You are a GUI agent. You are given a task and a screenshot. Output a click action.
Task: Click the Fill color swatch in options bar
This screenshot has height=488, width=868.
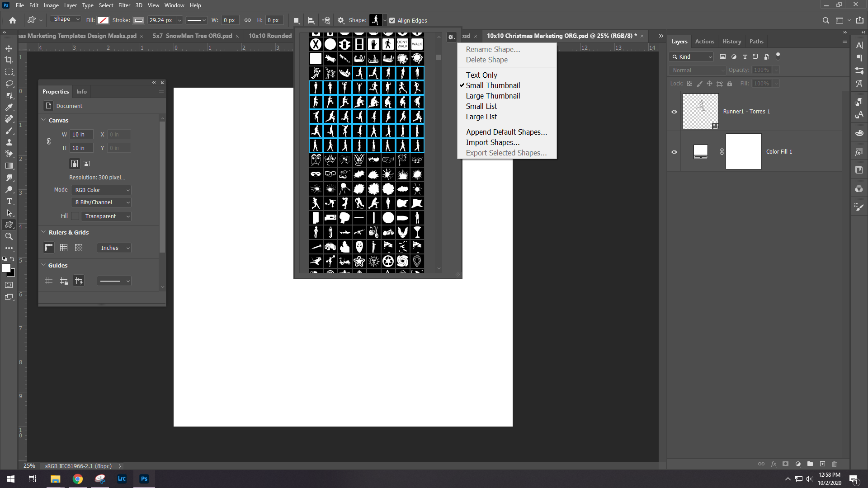click(x=103, y=20)
